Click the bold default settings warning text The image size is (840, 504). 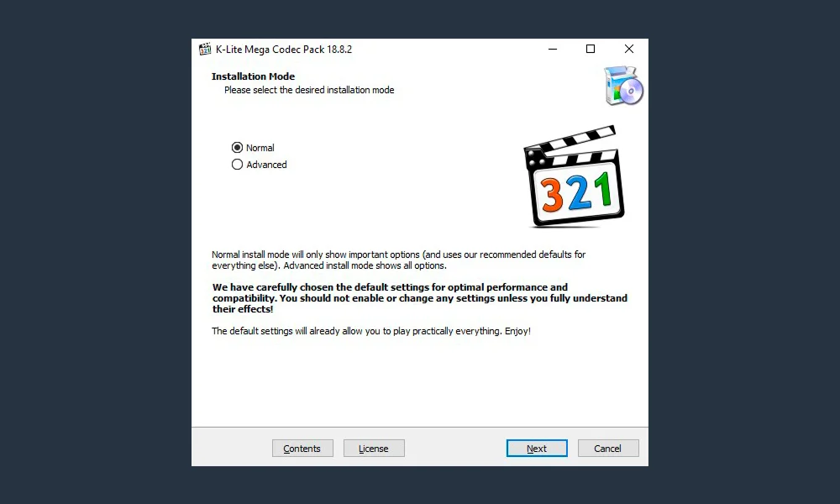419,298
